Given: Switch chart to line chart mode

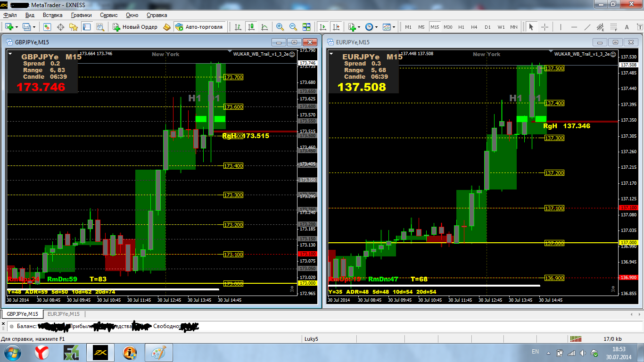Looking at the screenshot, I should click(264, 27).
